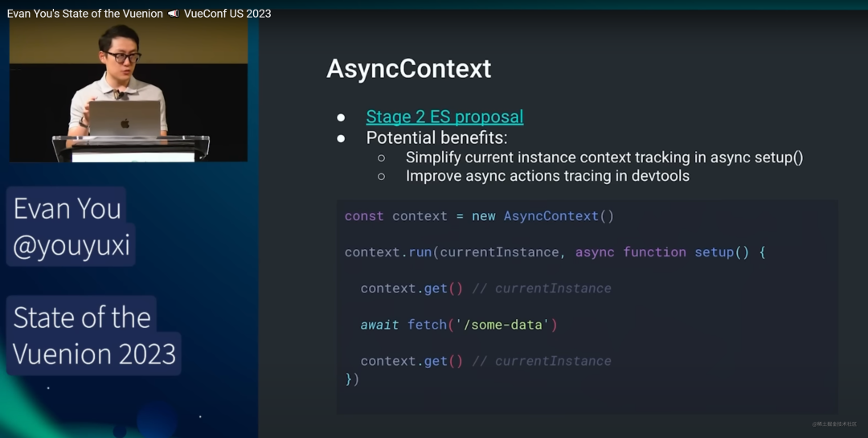This screenshot has height=438, width=868.
Task: Open the Stage 2 ES proposal link
Action: pos(444,117)
